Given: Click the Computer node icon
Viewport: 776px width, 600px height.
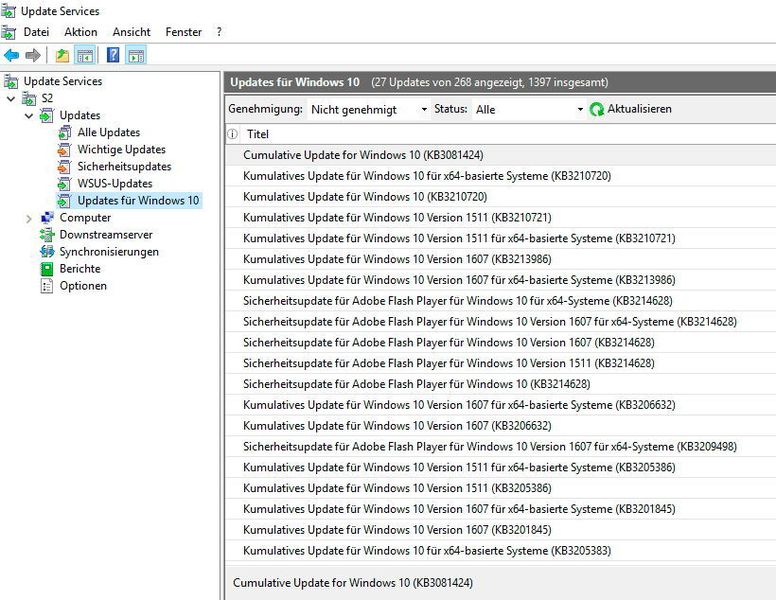Looking at the screenshot, I should pyautogui.click(x=47, y=218).
